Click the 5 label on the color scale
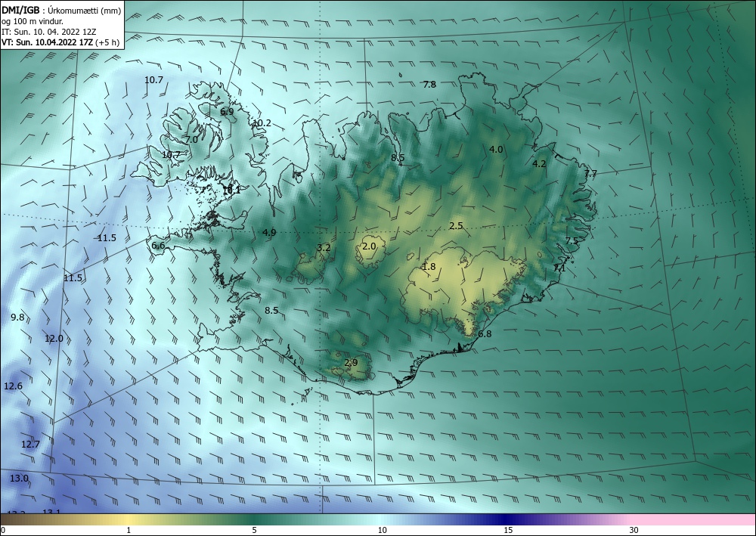 pyautogui.click(x=254, y=530)
